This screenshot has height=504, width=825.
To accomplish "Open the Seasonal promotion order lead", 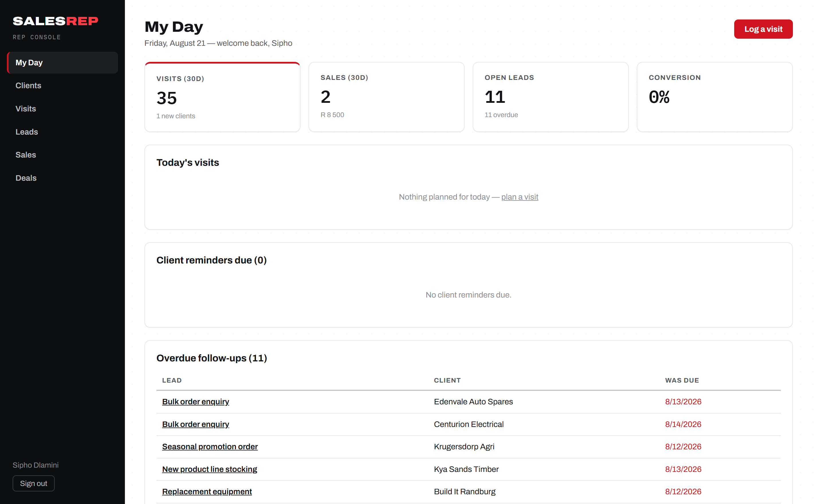I will 210,446.
